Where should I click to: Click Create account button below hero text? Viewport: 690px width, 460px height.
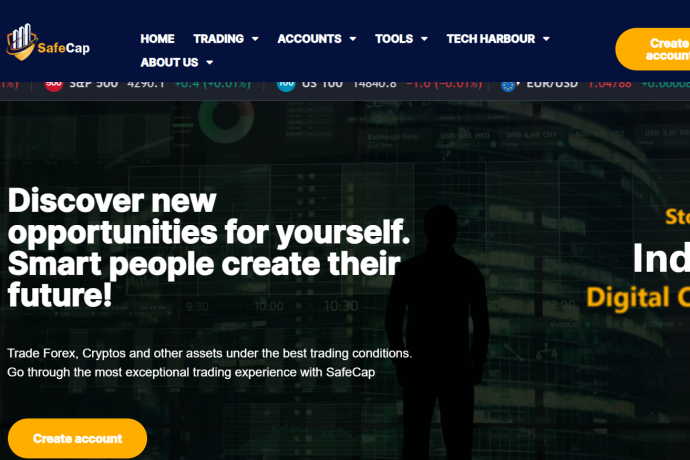pyautogui.click(x=77, y=438)
